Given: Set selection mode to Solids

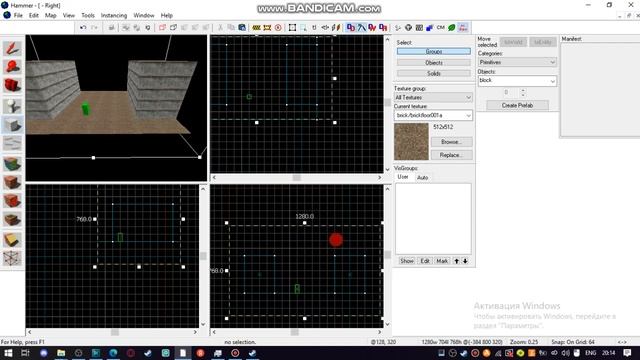Looking at the screenshot, I should pyautogui.click(x=433, y=73).
